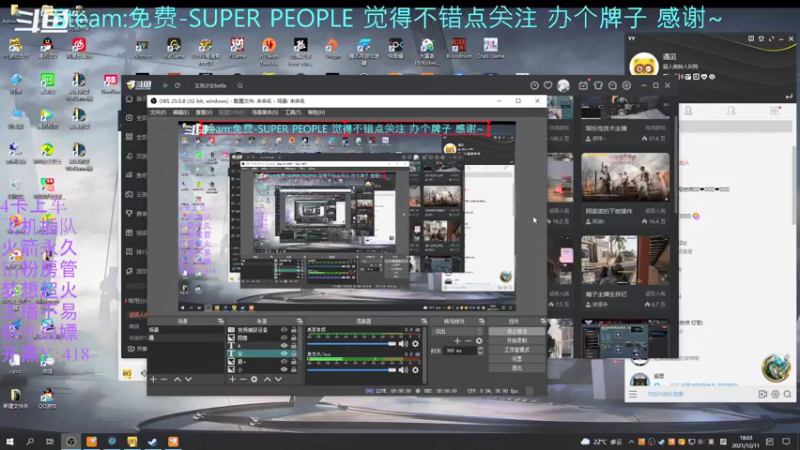This screenshot has height=450, width=800.
Task: Click 停止推流 stop streaming button
Action: pos(516,331)
